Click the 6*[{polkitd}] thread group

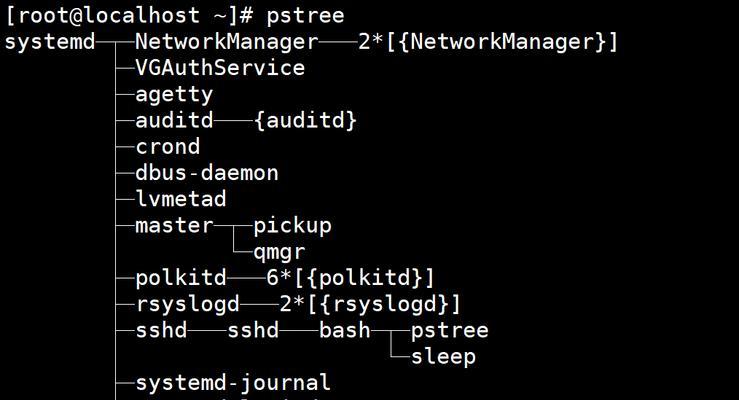(350, 278)
